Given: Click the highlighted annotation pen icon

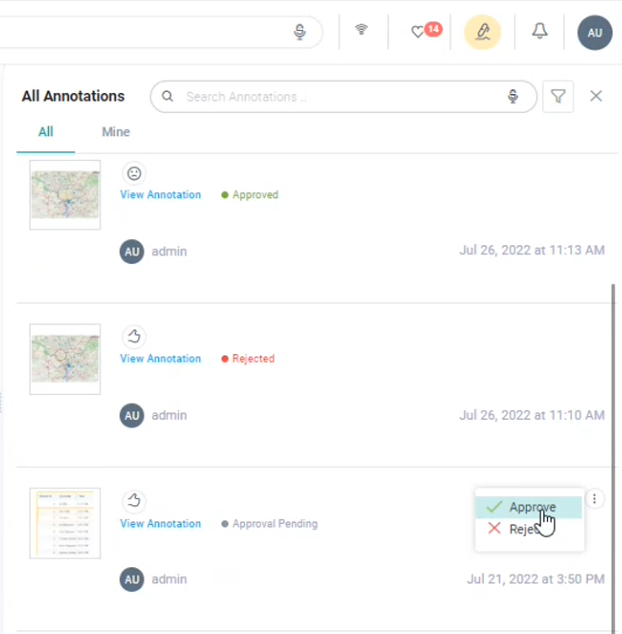Looking at the screenshot, I should [x=482, y=32].
